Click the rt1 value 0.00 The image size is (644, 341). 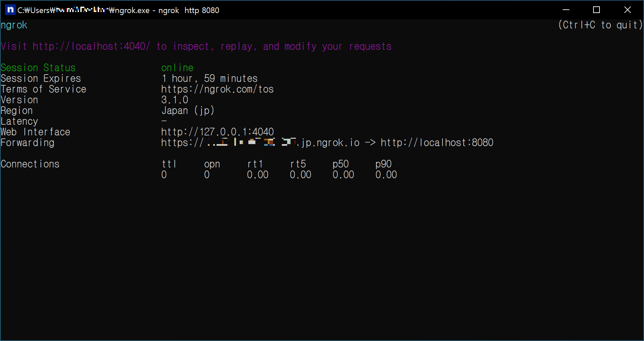pos(258,175)
